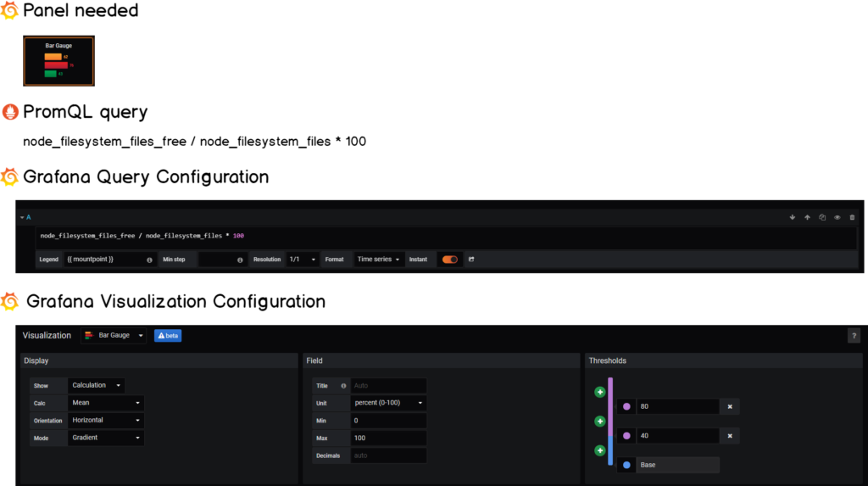868x486 pixels.
Task: Click the Bar Gauge panel thumbnail
Action: pyautogui.click(x=58, y=61)
